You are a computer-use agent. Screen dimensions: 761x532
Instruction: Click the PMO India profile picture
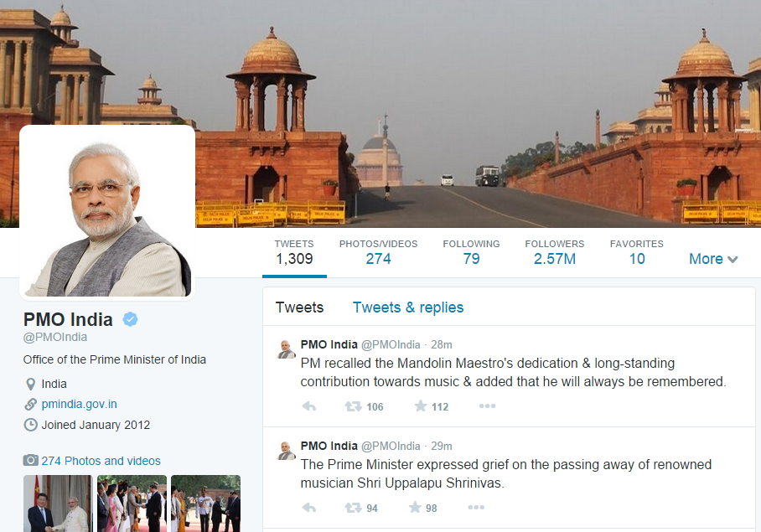107,213
